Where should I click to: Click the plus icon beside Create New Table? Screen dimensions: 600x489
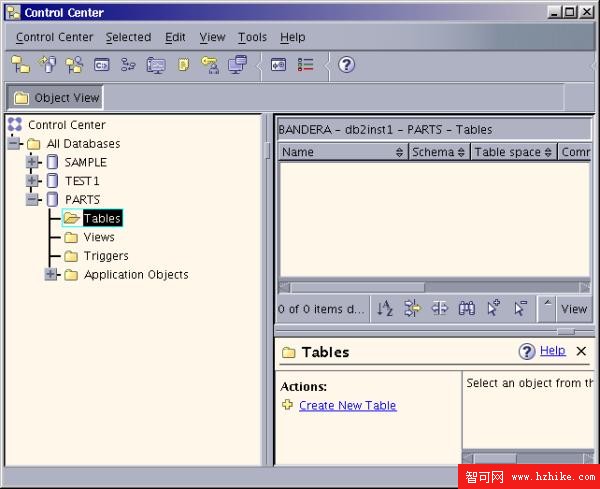point(287,404)
